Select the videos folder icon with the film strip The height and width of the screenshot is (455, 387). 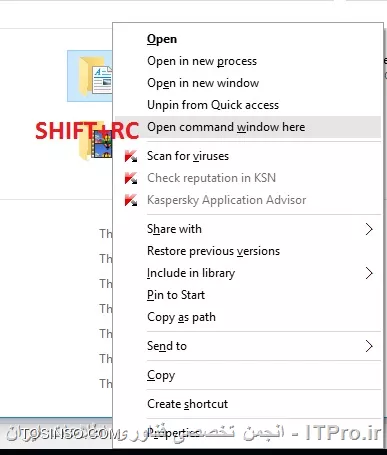(95, 144)
